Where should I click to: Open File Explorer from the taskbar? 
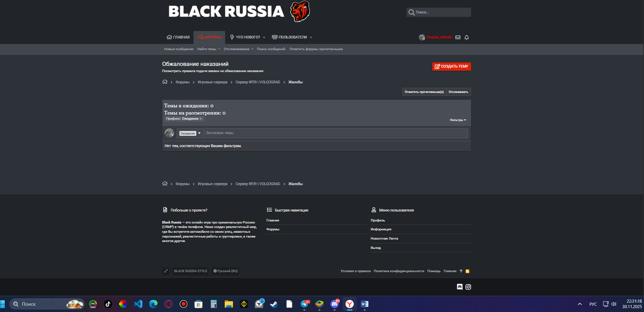(x=228, y=304)
